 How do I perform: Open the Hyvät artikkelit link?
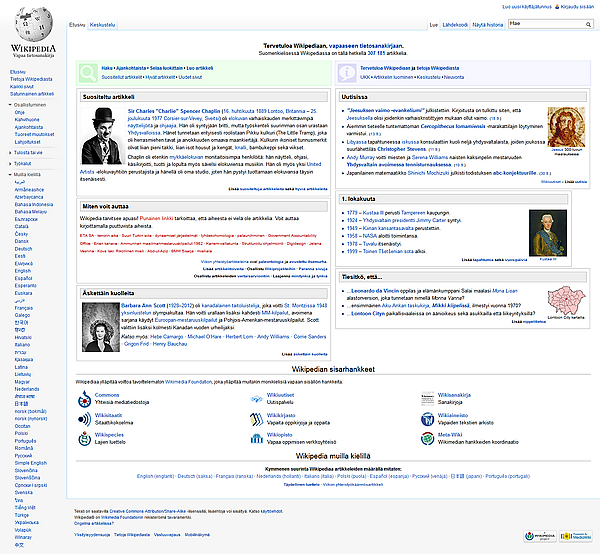tap(160, 77)
